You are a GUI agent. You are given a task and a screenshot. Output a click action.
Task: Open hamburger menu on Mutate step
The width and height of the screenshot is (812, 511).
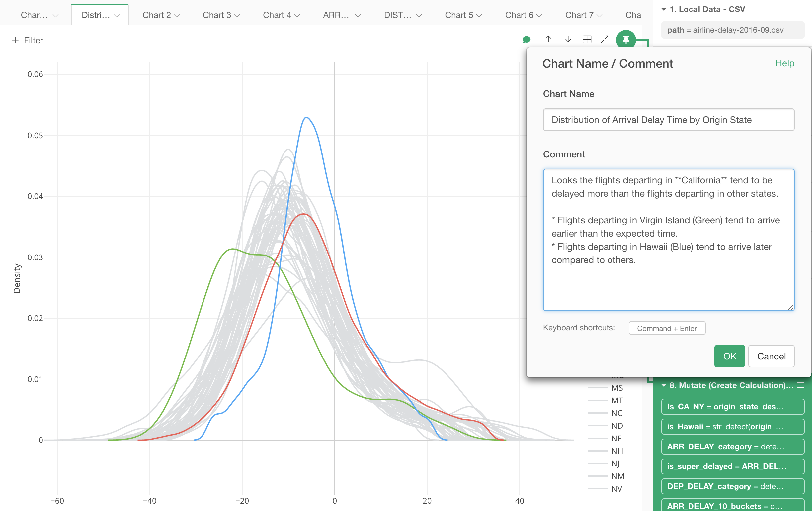point(800,385)
